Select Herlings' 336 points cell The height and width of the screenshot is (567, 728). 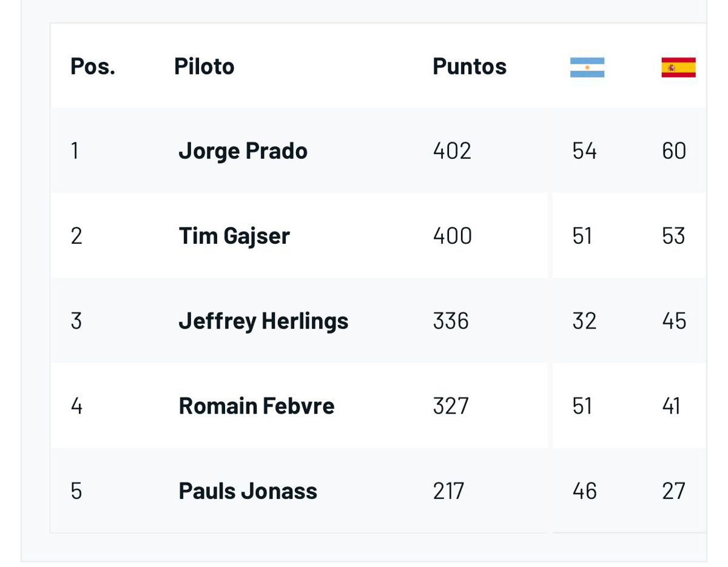(x=451, y=321)
